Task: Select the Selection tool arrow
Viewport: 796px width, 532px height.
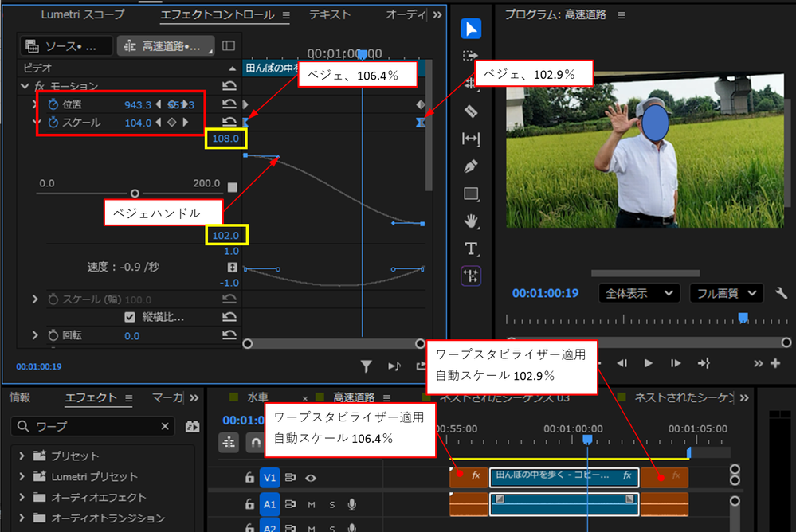Action: pyautogui.click(x=471, y=29)
